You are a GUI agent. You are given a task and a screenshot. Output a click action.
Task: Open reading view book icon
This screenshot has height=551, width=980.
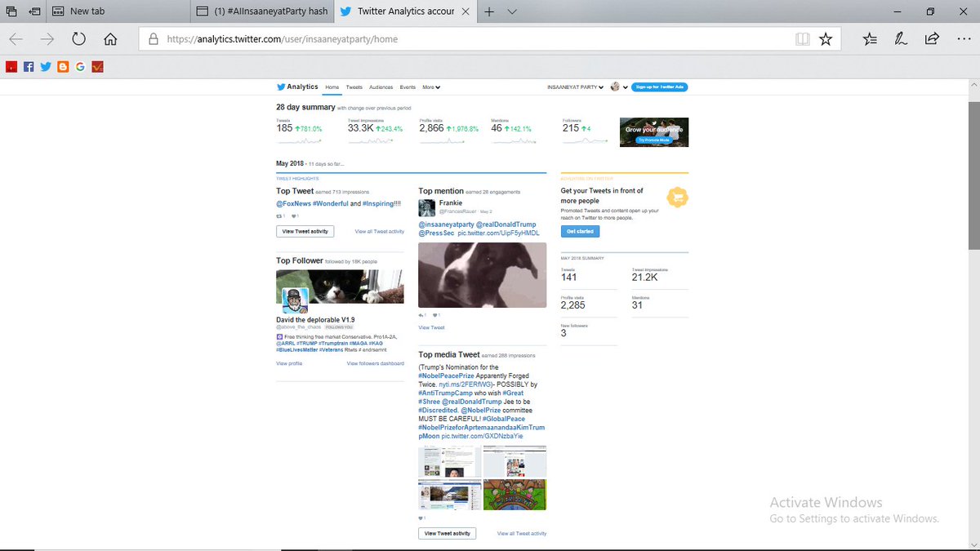[803, 39]
